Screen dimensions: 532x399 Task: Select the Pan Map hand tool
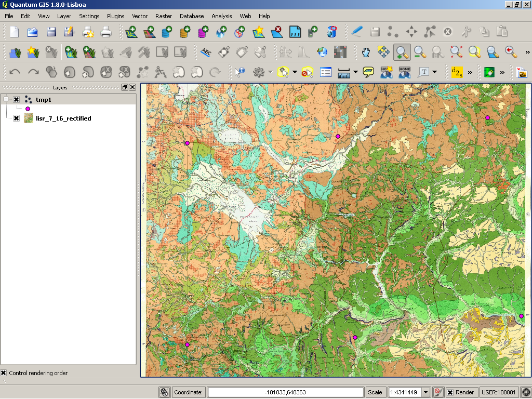point(366,52)
